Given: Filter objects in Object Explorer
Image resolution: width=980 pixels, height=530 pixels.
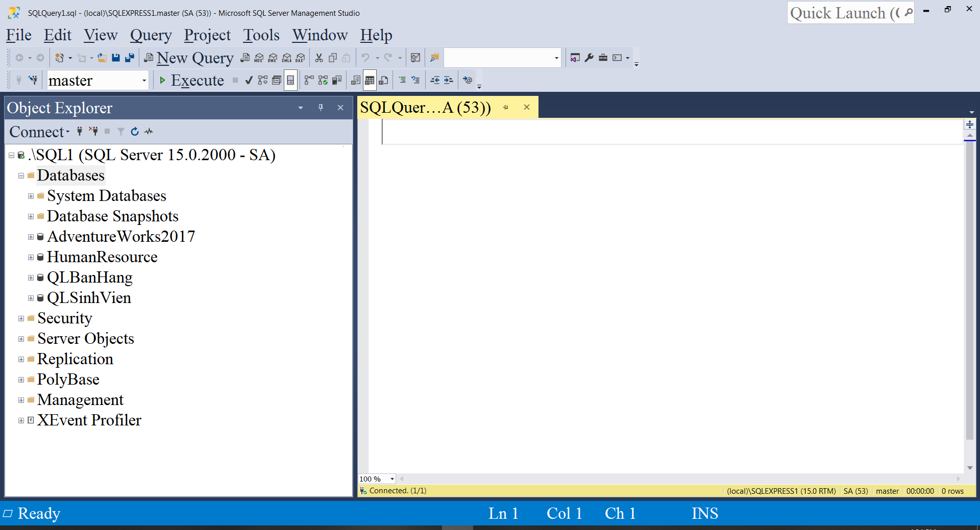Looking at the screenshot, I should [120, 132].
